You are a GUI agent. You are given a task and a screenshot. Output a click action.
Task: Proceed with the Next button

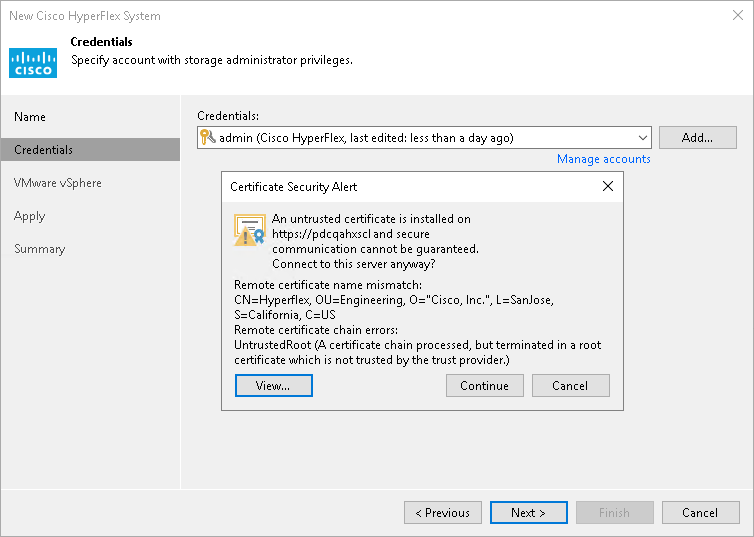[x=528, y=512]
